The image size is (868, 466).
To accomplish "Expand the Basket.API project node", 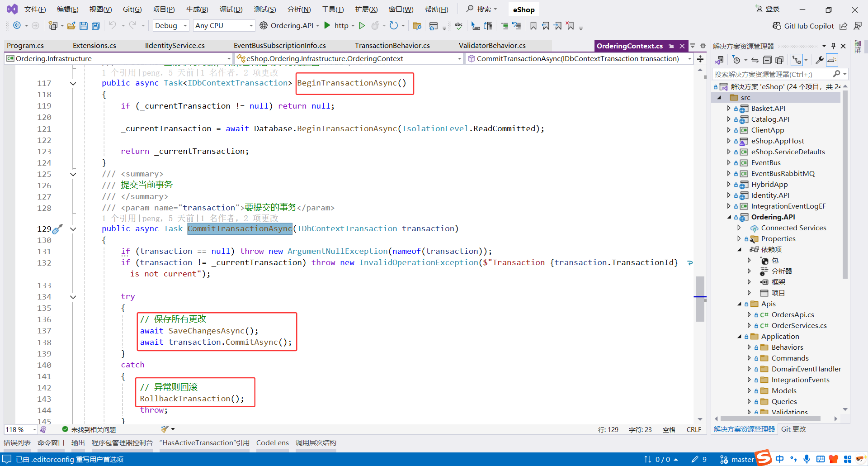I will tap(729, 108).
